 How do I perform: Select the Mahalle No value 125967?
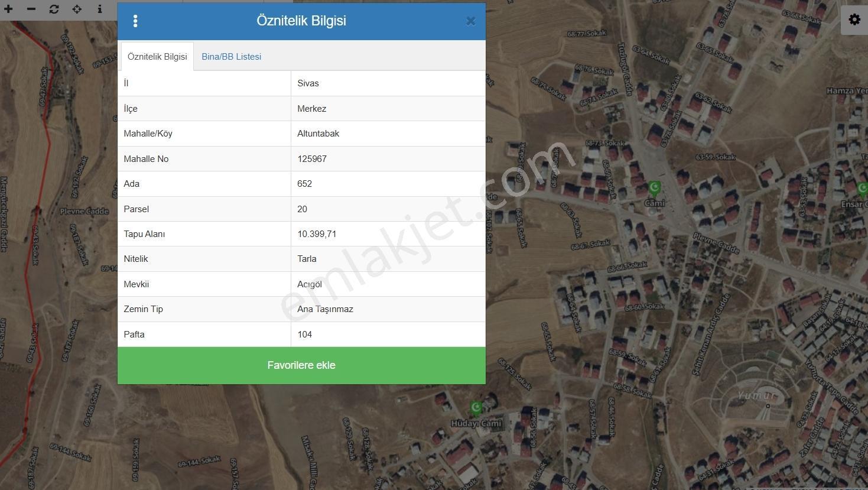(x=312, y=159)
